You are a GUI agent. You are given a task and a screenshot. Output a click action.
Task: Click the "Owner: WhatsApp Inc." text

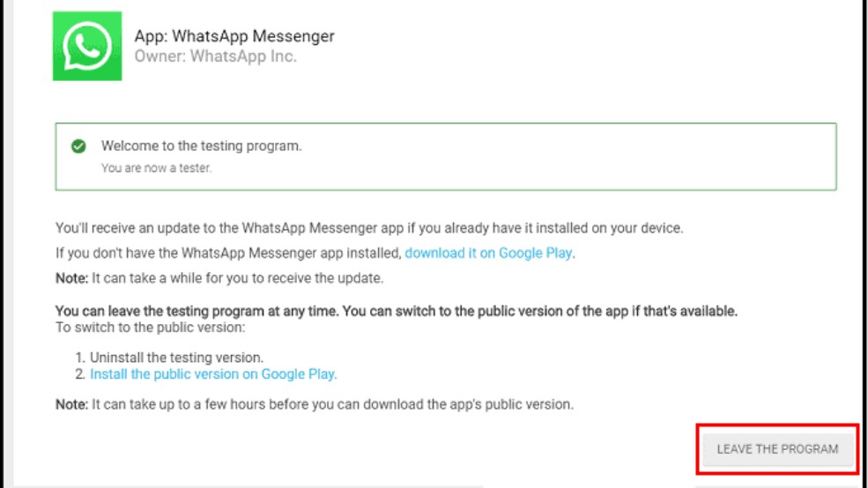pos(215,55)
